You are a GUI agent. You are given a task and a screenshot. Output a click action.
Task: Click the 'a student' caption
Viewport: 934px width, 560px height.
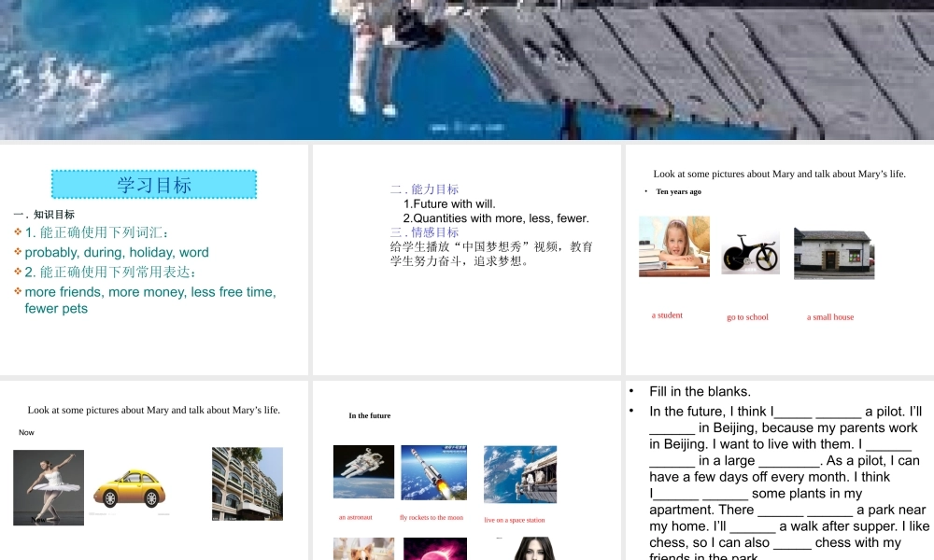(667, 315)
